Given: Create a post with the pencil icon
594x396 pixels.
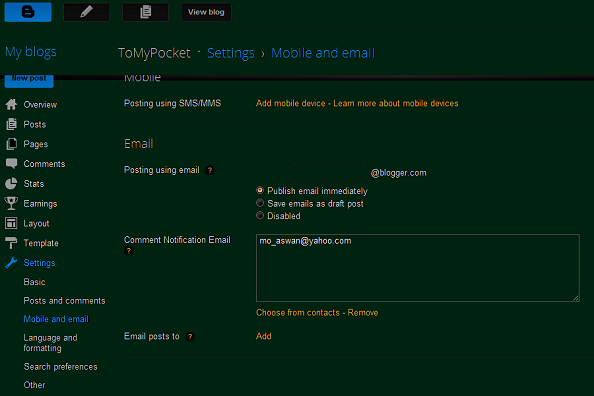Looking at the screenshot, I should (x=86, y=12).
